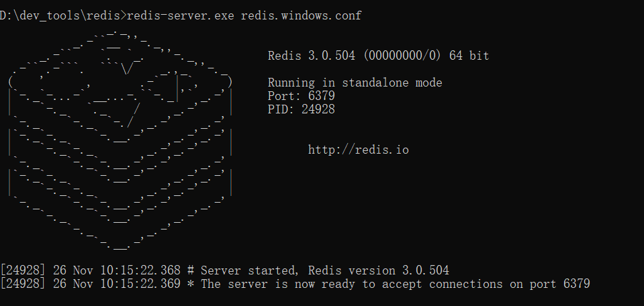644x306 pixels.
Task: Click the 10:15:22.369 timestamp
Action: click(140, 284)
